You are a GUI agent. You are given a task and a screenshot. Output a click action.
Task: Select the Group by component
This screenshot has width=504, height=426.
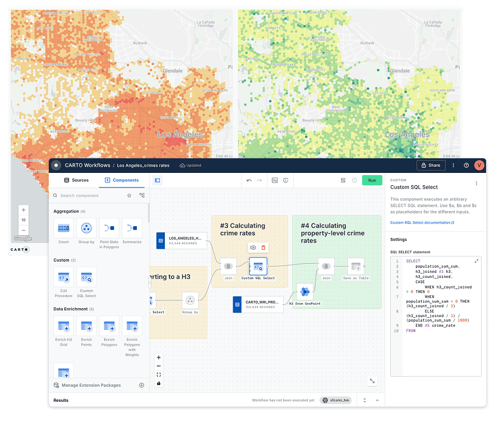point(86,228)
